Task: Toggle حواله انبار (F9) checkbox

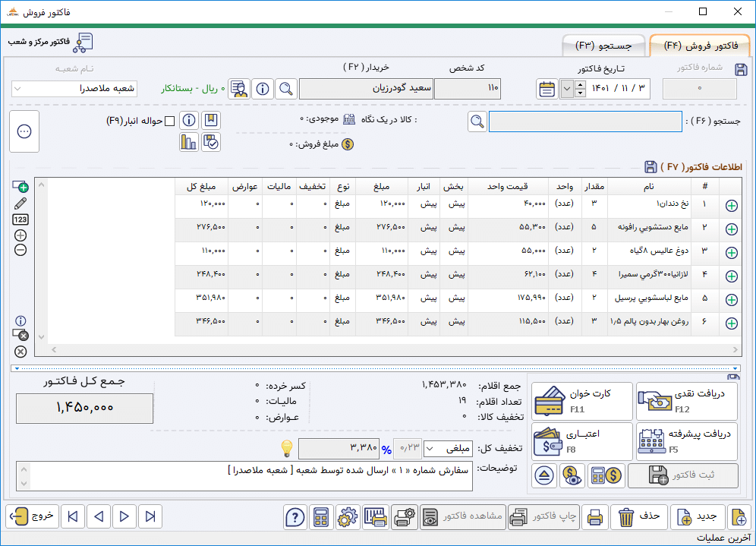Action: tap(170, 121)
